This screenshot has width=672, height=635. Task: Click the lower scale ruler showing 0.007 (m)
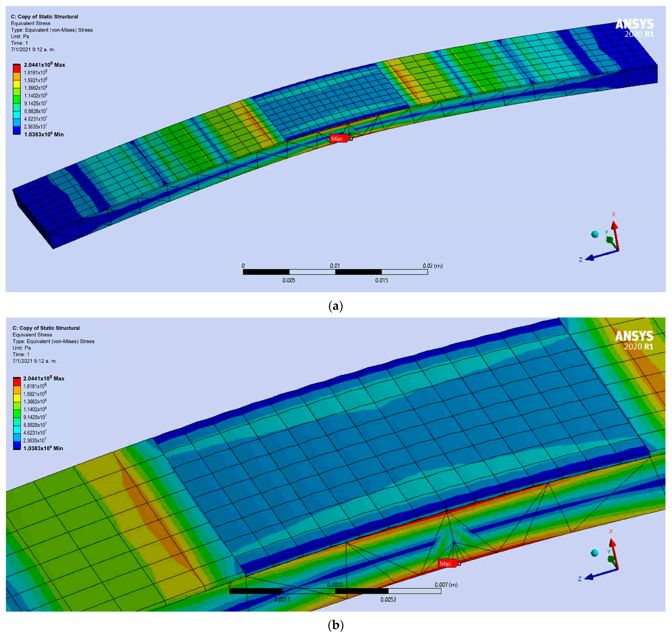click(x=335, y=591)
